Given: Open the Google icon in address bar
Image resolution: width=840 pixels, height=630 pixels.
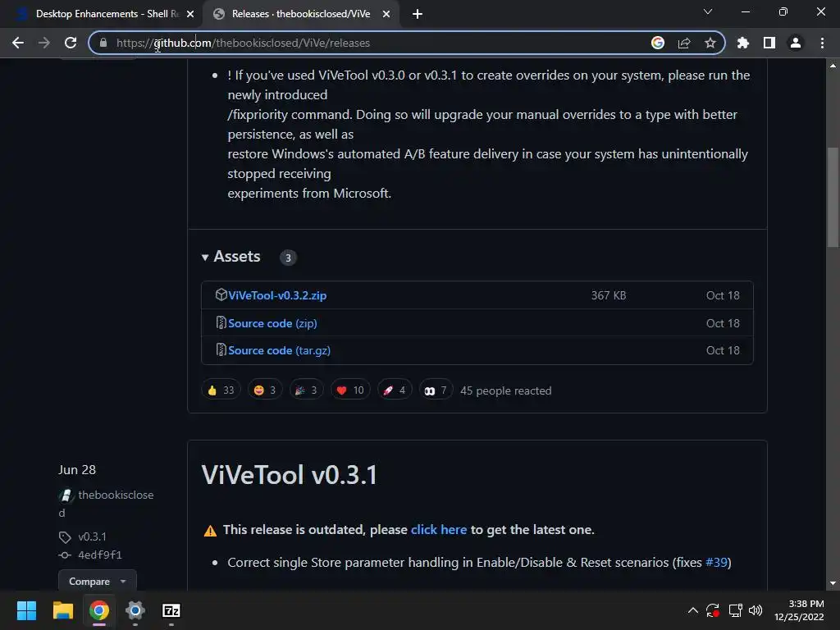Looking at the screenshot, I should click(x=658, y=43).
